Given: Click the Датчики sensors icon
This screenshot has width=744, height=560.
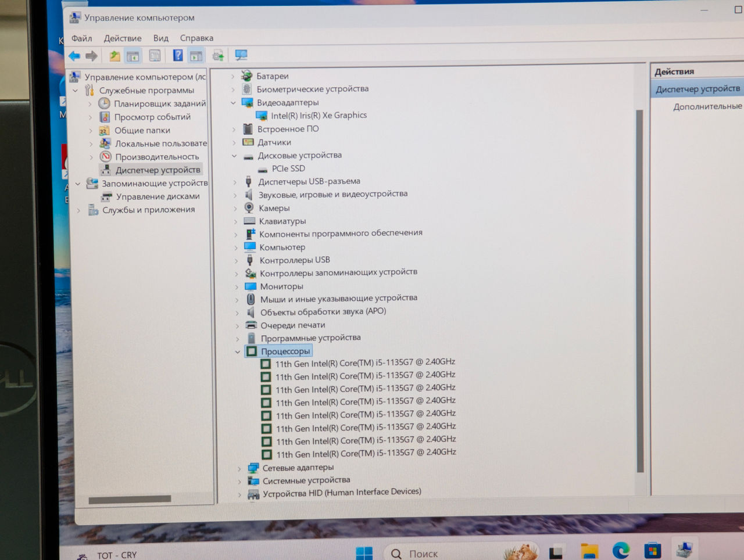Looking at the screenshot, I should (x=248, y=142).
